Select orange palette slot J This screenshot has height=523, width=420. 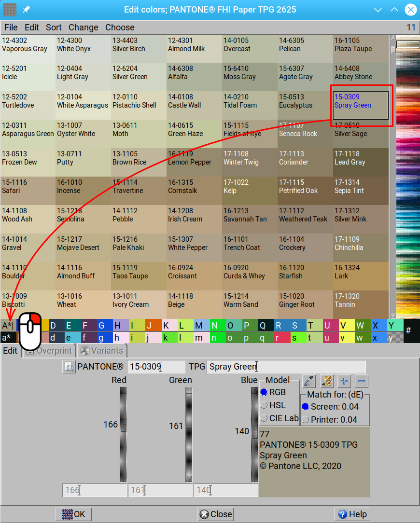[x=153, y=325]
